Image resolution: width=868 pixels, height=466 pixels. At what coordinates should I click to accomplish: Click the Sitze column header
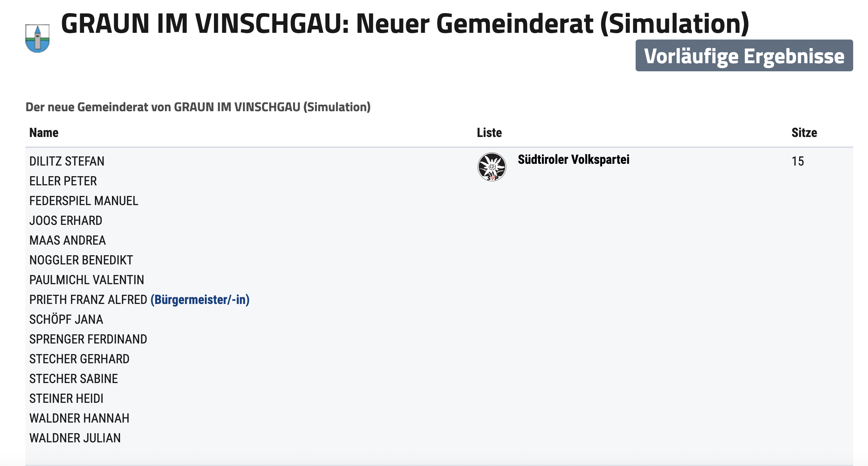[x=804, y=133]
